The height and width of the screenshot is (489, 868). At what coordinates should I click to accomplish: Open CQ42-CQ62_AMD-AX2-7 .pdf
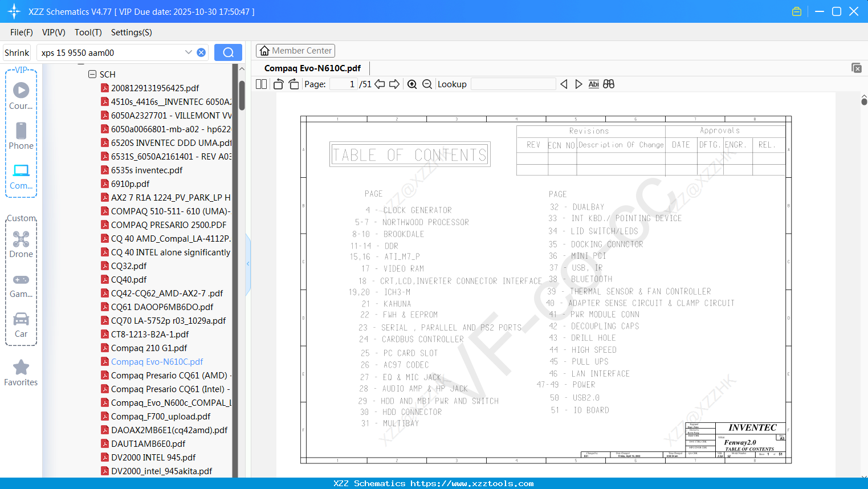pos(167,294)
